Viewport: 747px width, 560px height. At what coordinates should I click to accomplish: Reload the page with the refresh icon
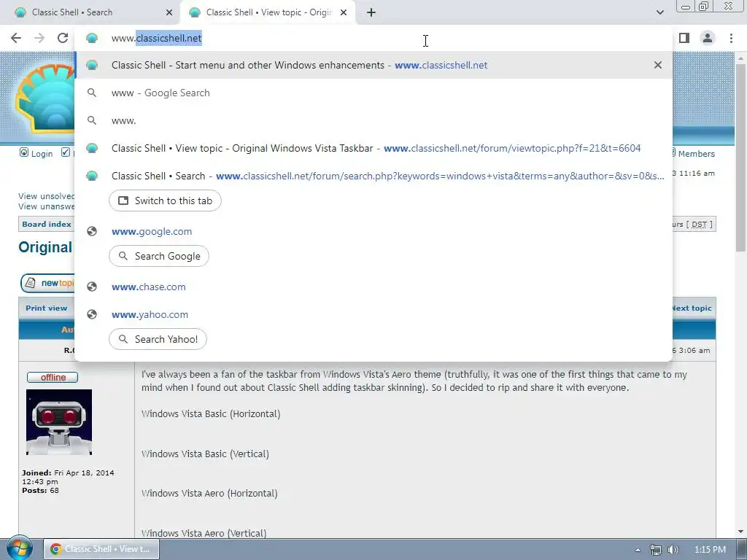(63, 38)
